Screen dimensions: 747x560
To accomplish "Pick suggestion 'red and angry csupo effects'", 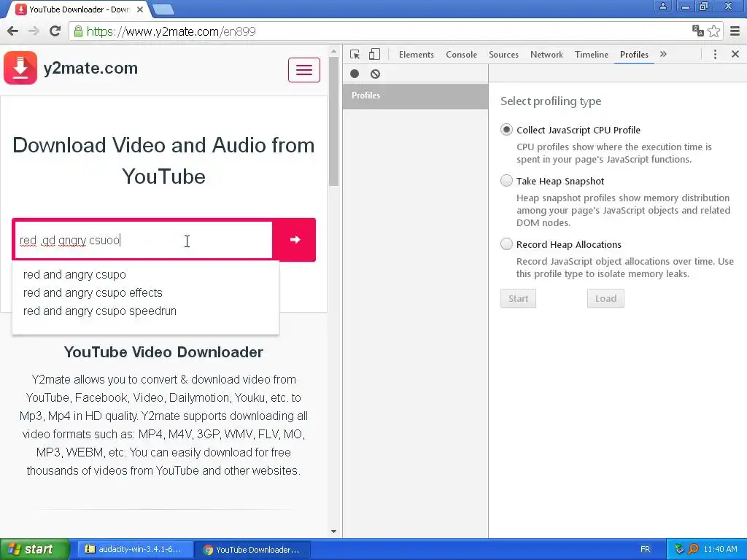I will 145,293.
